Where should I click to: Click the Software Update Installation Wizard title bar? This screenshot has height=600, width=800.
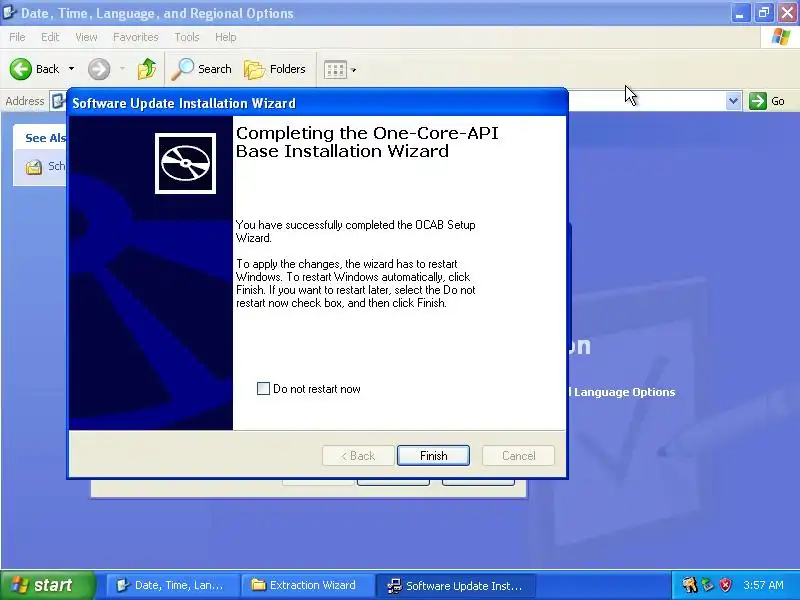pyautogui.click(x=317, y=103)
